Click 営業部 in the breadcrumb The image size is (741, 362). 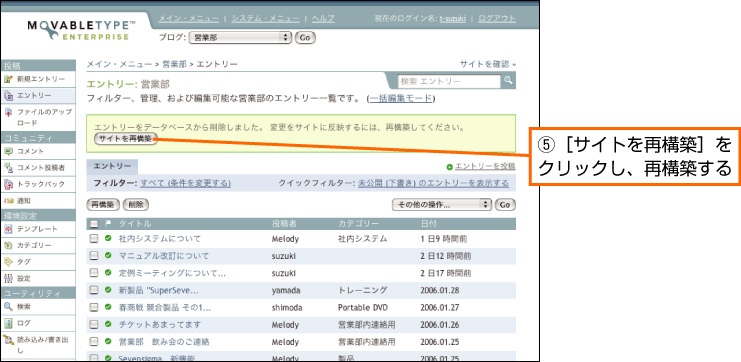click(174, 64)
